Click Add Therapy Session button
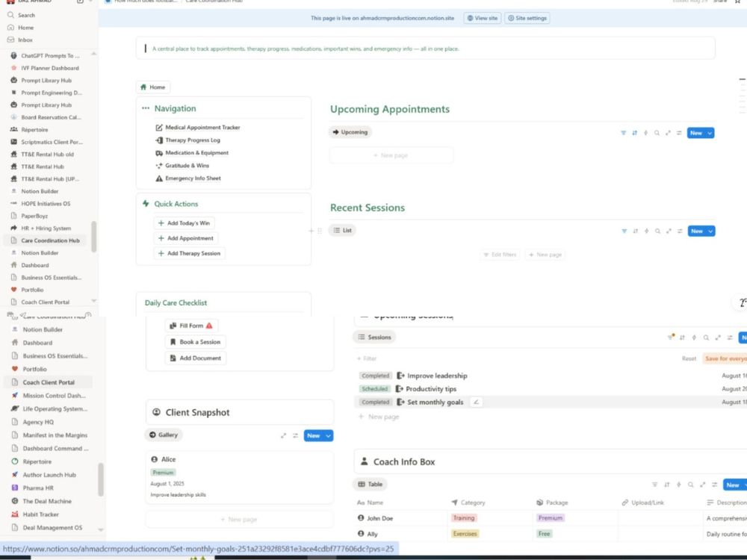 pyautogui.click(x=189, y=253)
